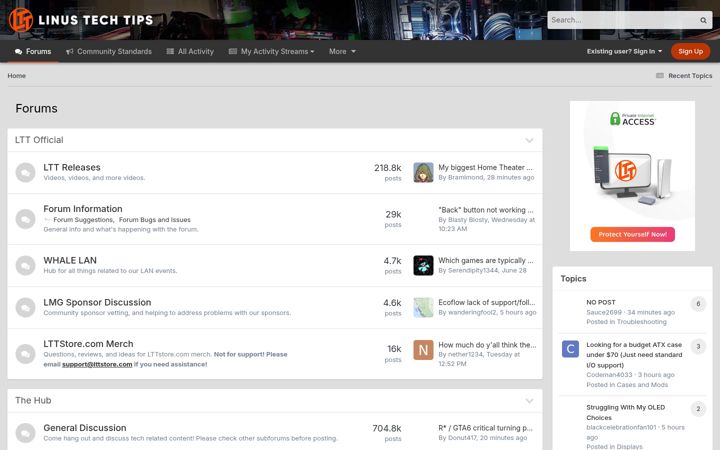Click LTT Releases forum bubble icon
The height and width of the screenshot is (450, 720).
(25, 173)
